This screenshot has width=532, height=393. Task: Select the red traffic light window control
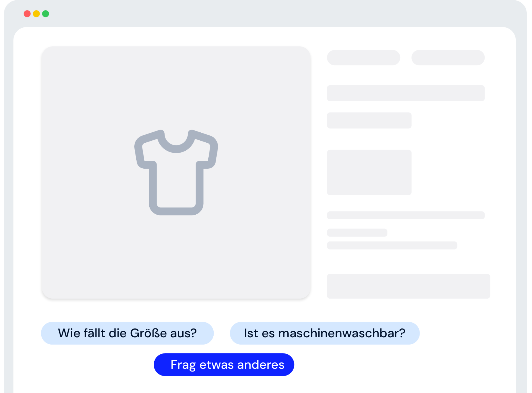pyautogui.click(x=28, y=13)
